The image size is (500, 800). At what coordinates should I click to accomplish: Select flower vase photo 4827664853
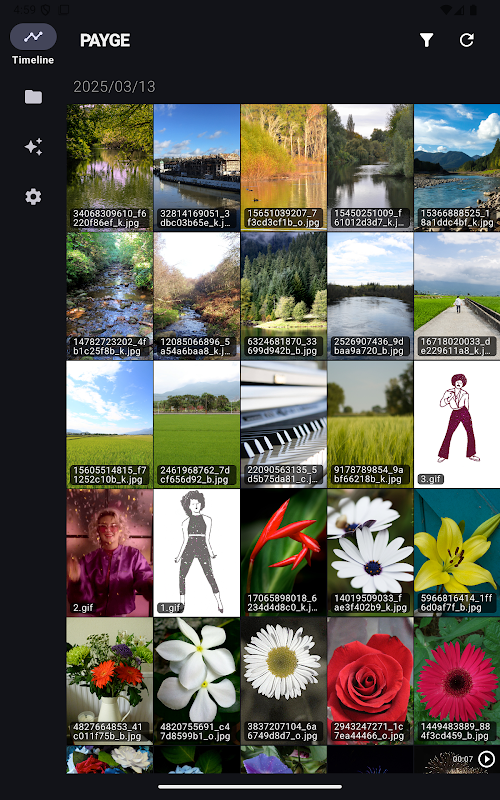110,682
